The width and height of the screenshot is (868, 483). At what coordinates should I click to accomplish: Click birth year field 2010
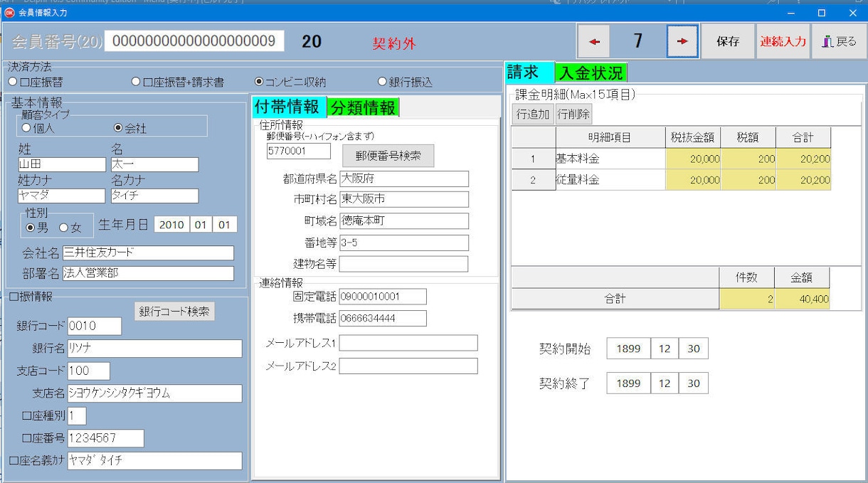coord(171,225)
